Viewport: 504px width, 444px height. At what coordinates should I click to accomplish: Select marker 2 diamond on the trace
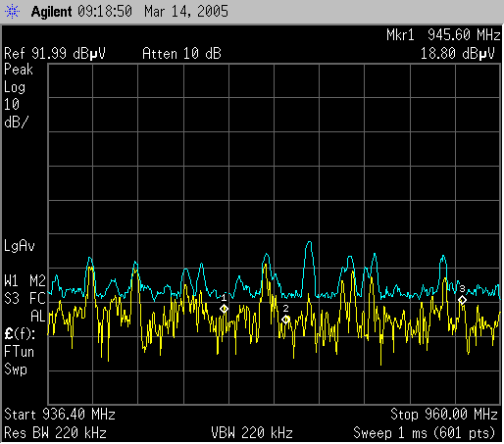pyautogui.click(x=285, y=320)
